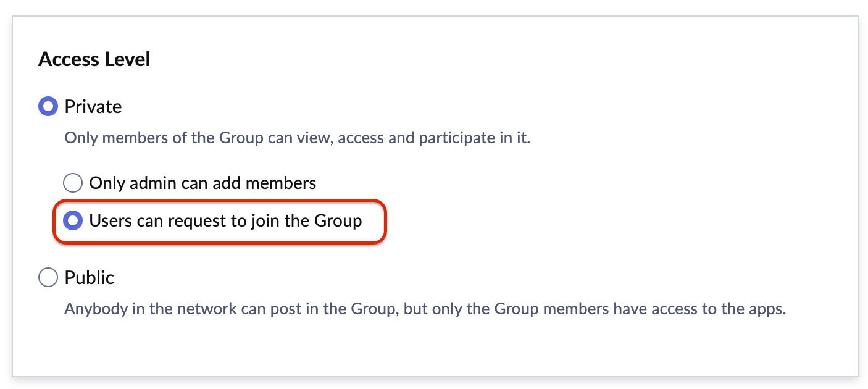Click the "Public" option label text
868x389 pixels.
point(90,278)
